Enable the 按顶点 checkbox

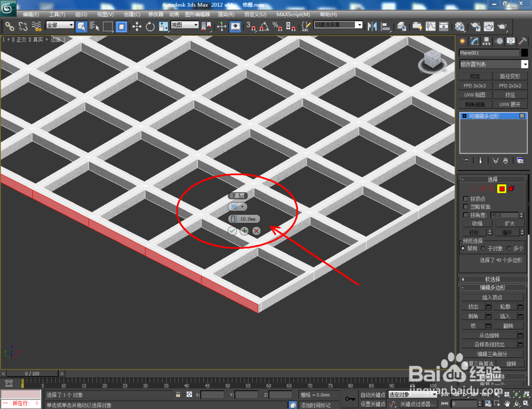coord(465,199)
